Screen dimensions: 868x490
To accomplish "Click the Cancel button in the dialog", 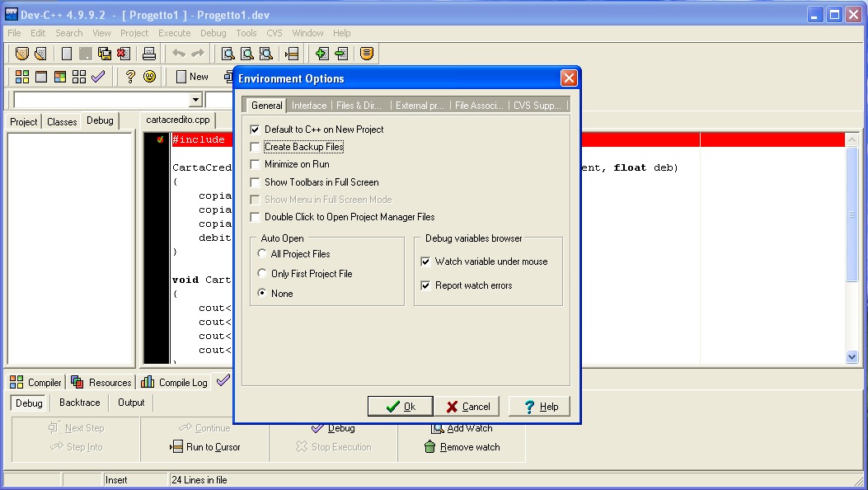I will [468, 406].
